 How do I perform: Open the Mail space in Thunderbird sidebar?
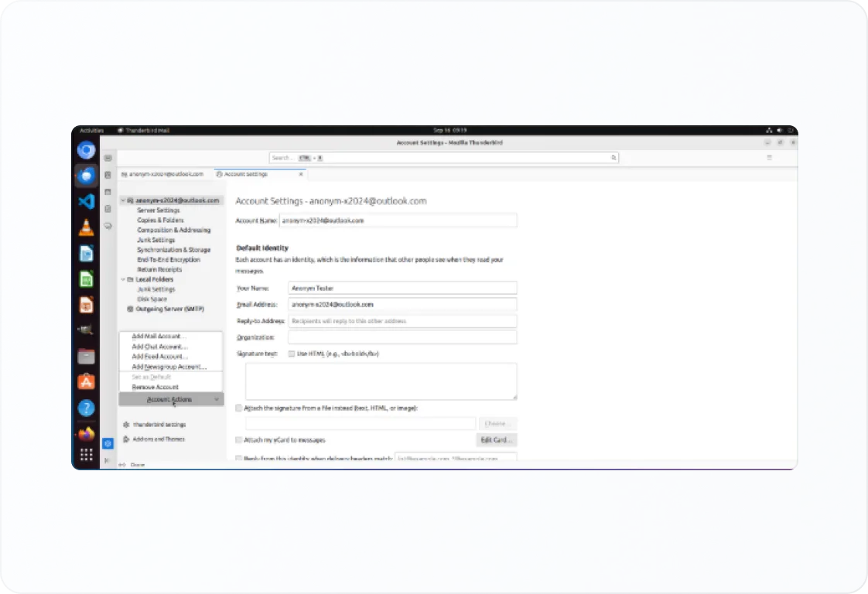click(108, 158)
